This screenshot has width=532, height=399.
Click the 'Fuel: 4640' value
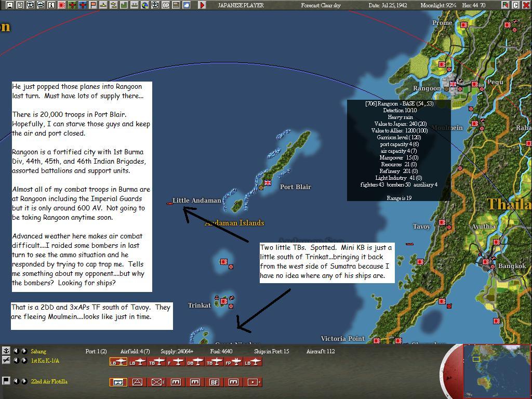(221, 351)
